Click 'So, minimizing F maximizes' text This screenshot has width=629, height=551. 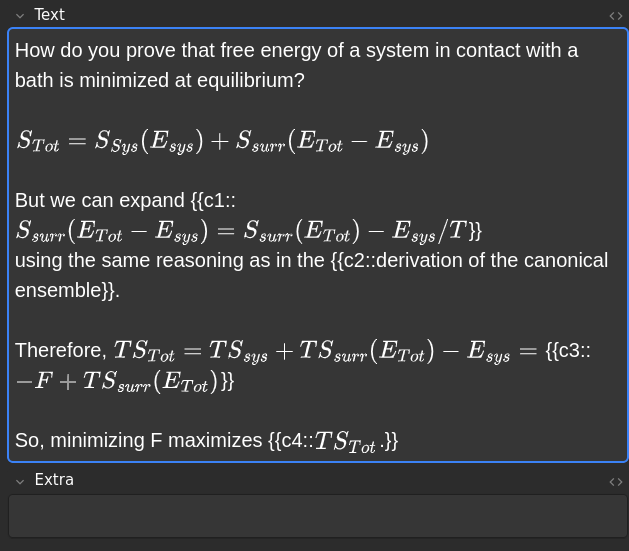(138, 440)
